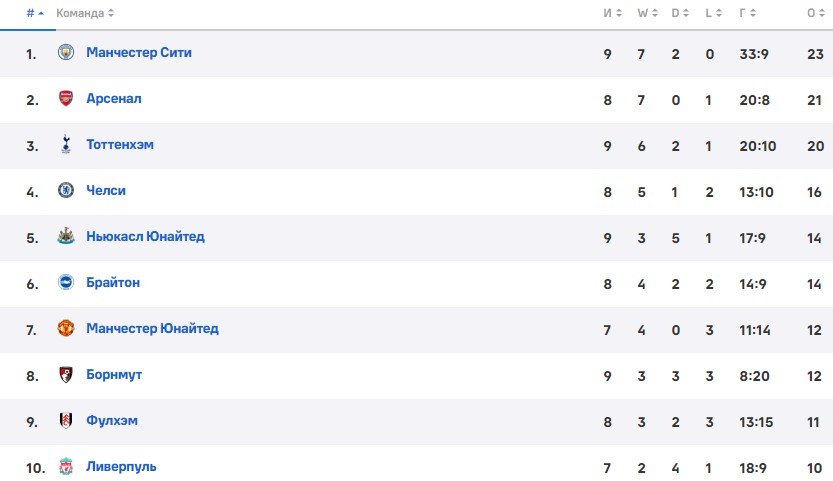833x481 pixels.
Task: Click the Bournemouth club crest icon
Action: pos(66,375)
